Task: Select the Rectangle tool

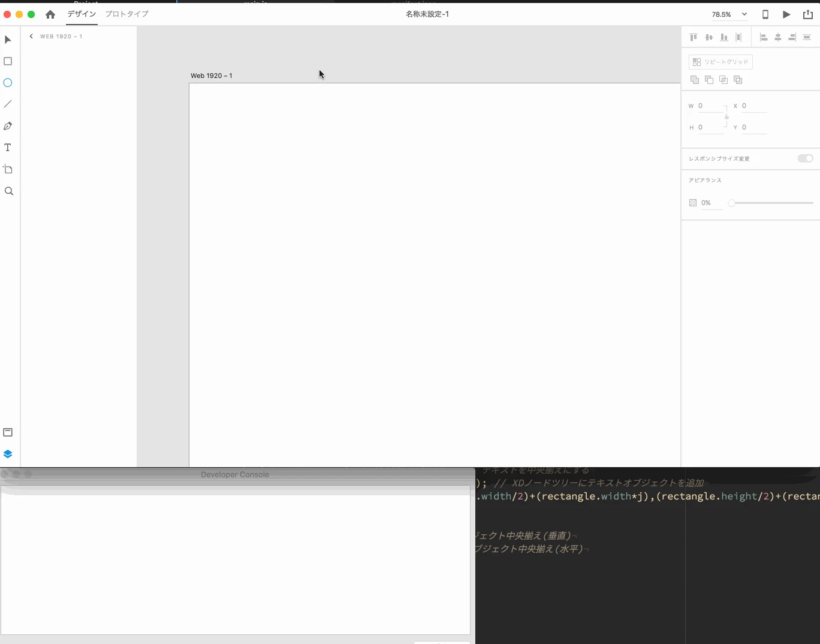Action: coord(8,61)
